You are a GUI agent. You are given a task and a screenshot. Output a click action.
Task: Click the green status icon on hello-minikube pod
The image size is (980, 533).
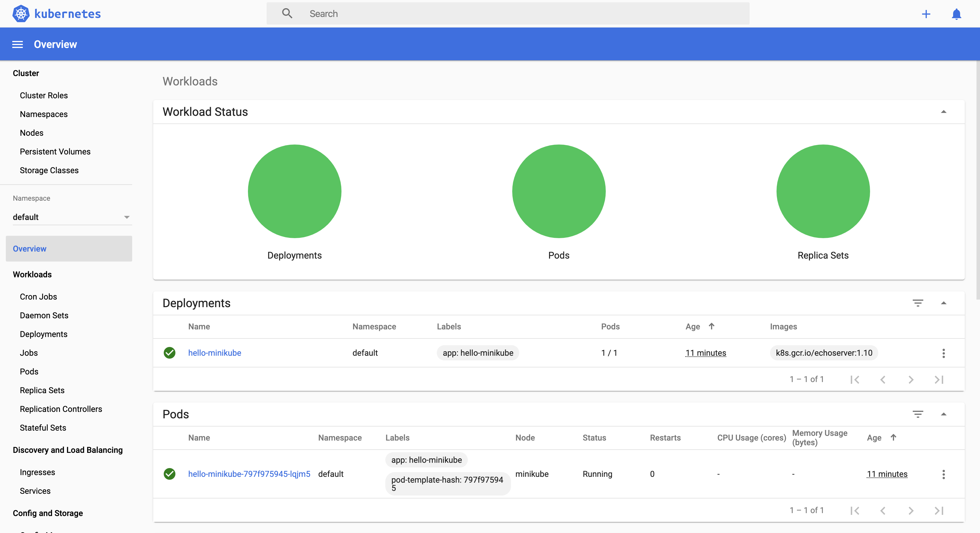tap(169, 473)
